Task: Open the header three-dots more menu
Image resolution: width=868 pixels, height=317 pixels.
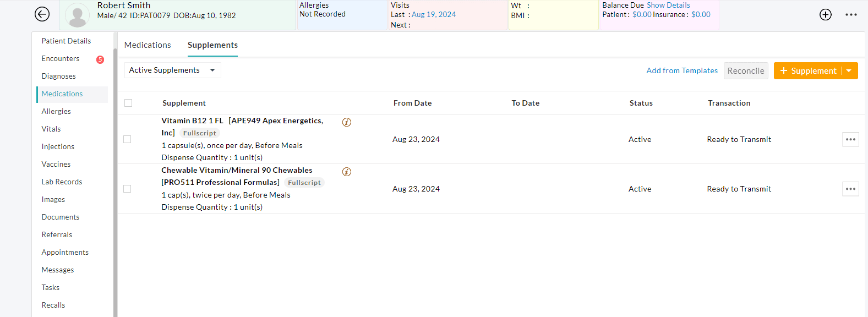Action: (x=851, y=15)
